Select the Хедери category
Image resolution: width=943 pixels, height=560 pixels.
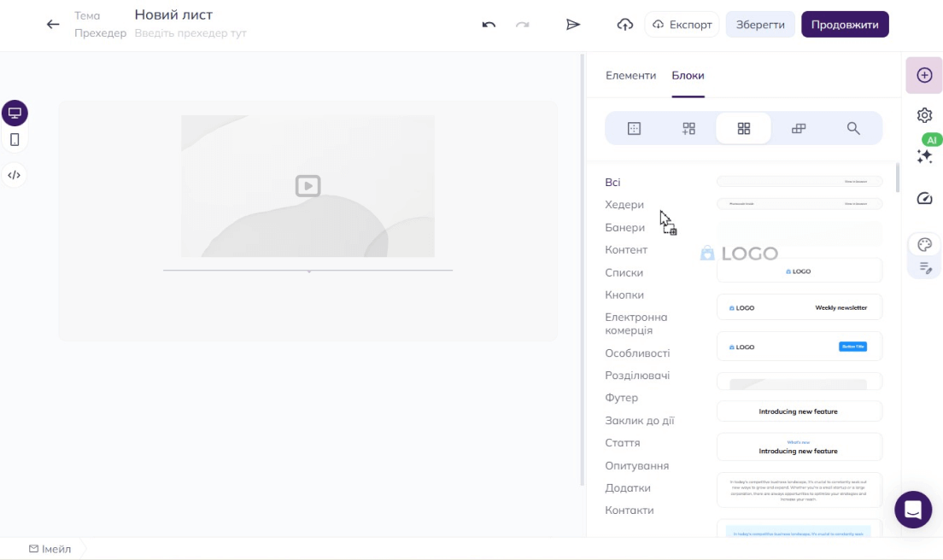pyautogui.click(x=624, y=205)
